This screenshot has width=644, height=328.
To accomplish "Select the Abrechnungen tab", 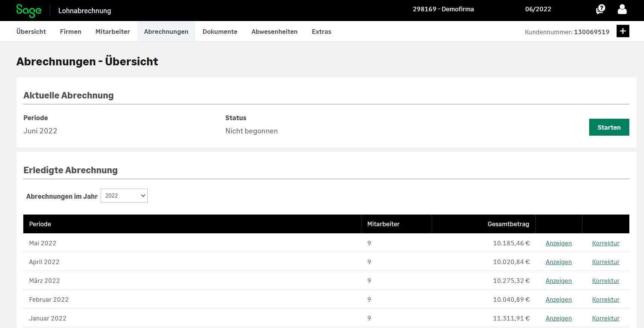I will [x=166, y=32].
